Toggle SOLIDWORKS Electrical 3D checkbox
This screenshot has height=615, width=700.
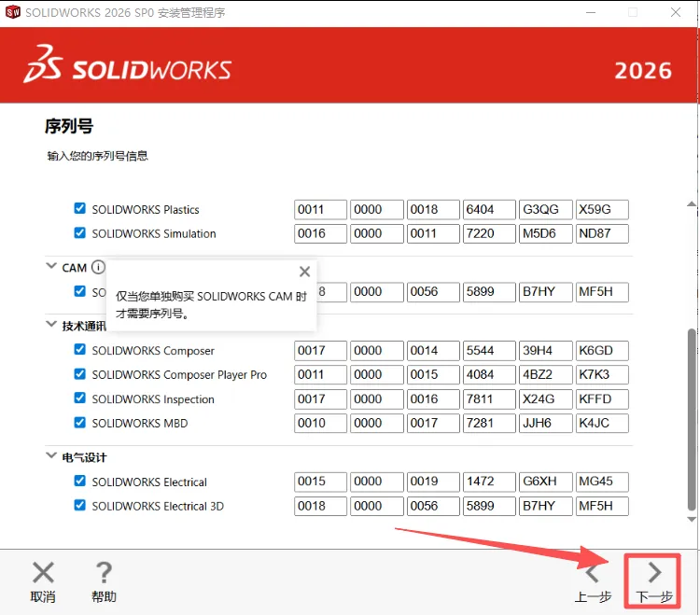coord(80,505)
